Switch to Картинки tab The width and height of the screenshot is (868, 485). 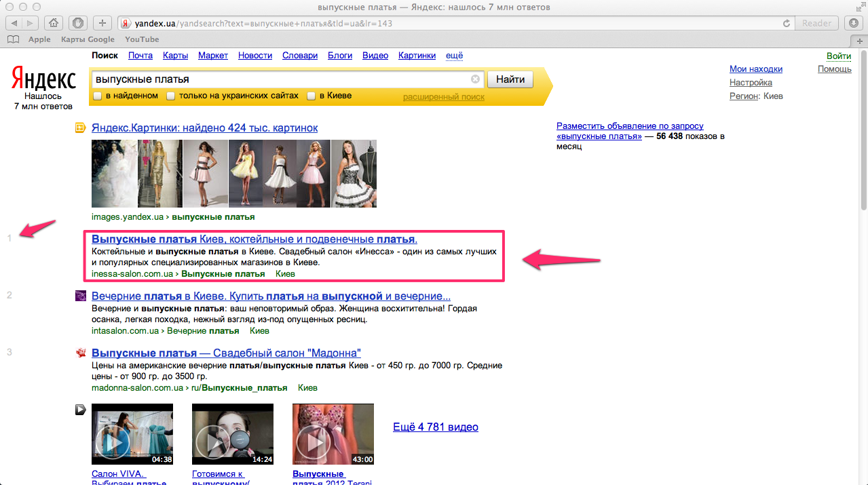click(417, 56)
